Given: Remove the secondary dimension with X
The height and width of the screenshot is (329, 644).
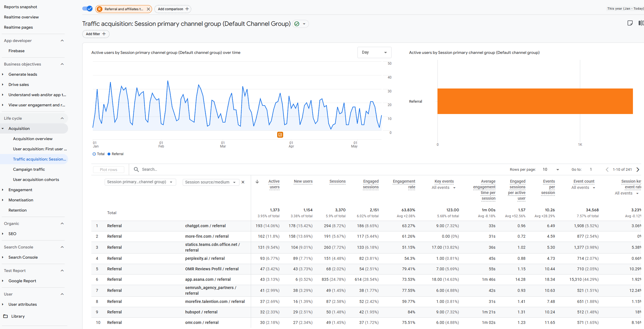Looking at the screenshot, I should click(x=243, y=182).
